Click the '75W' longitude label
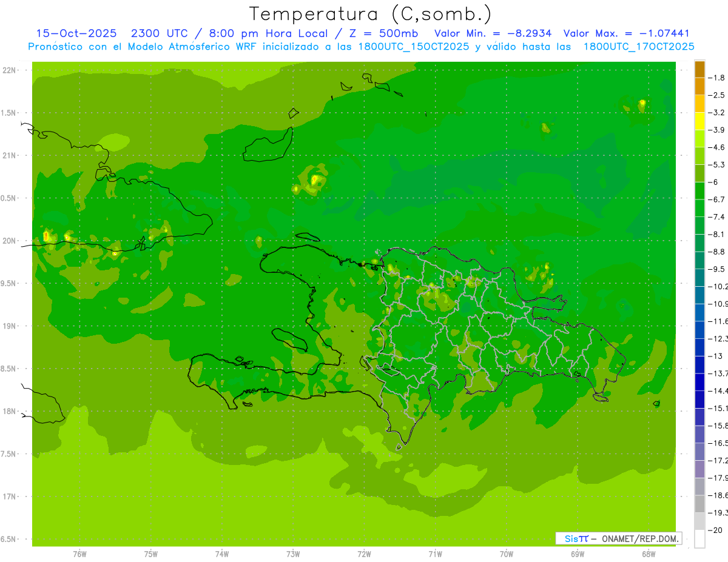 [x=151, y=554]
